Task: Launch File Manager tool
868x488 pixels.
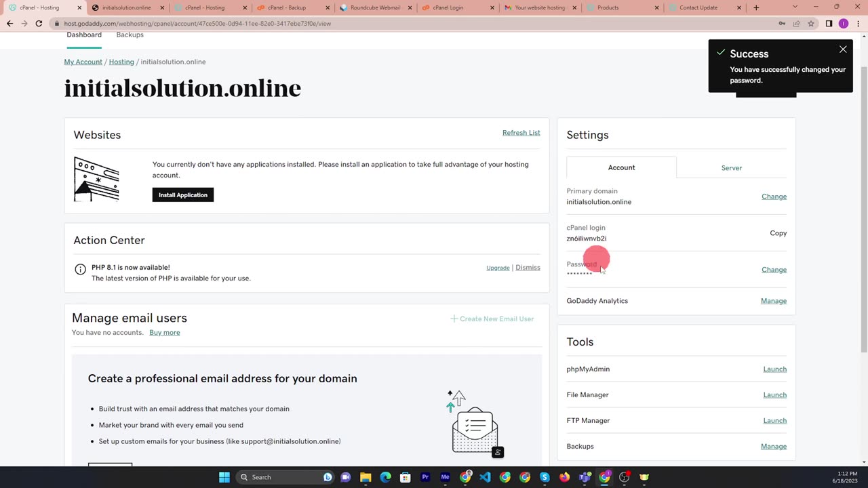Action: [x=774, y=395]
